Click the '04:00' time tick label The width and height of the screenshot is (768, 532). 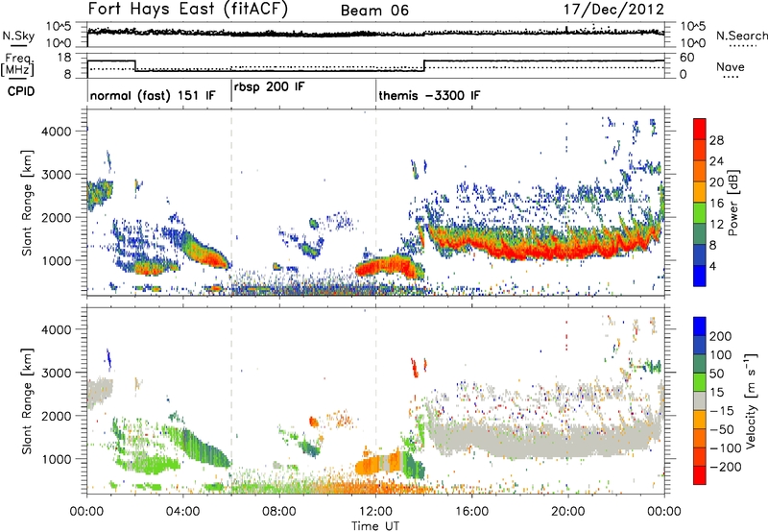tap(182, 512)
